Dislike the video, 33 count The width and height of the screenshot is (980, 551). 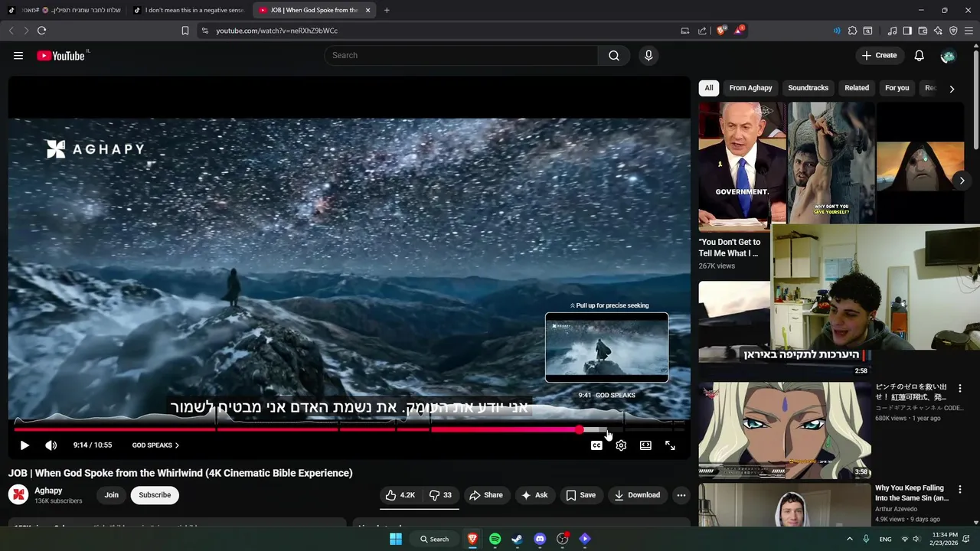point(440,495)
